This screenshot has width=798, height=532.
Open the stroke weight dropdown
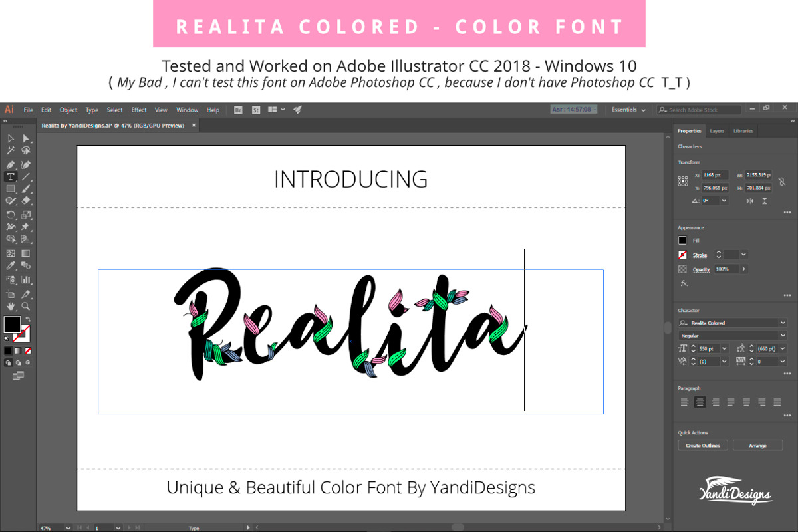click(x=743, y=255)
